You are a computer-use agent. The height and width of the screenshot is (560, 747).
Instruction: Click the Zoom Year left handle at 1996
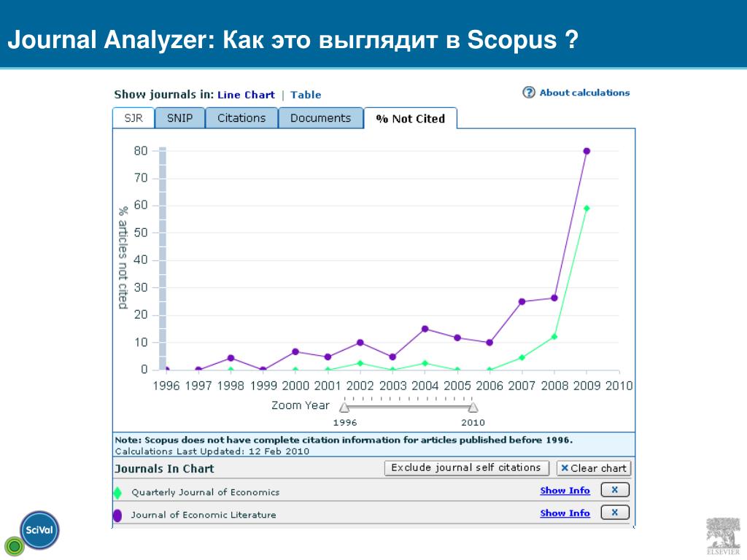[344, 407]
